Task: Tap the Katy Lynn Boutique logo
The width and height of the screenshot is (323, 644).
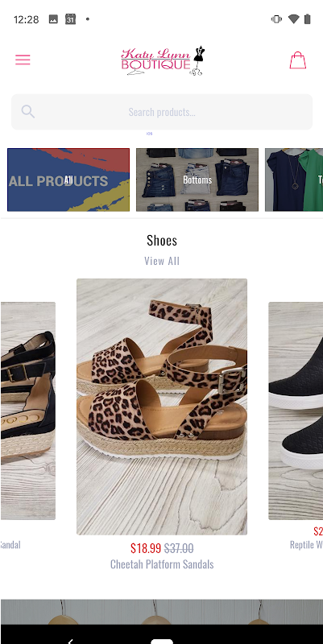Action: coord(163,60)
